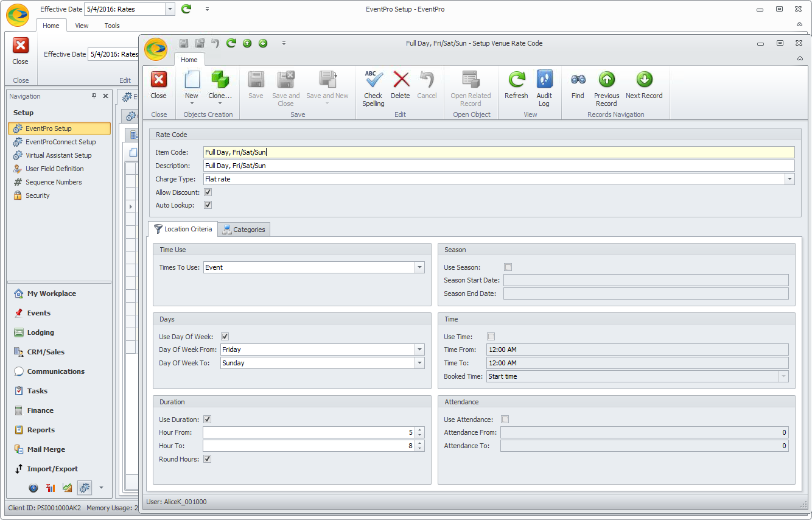Open Times To Use dropdown

[x=419, y=267]
